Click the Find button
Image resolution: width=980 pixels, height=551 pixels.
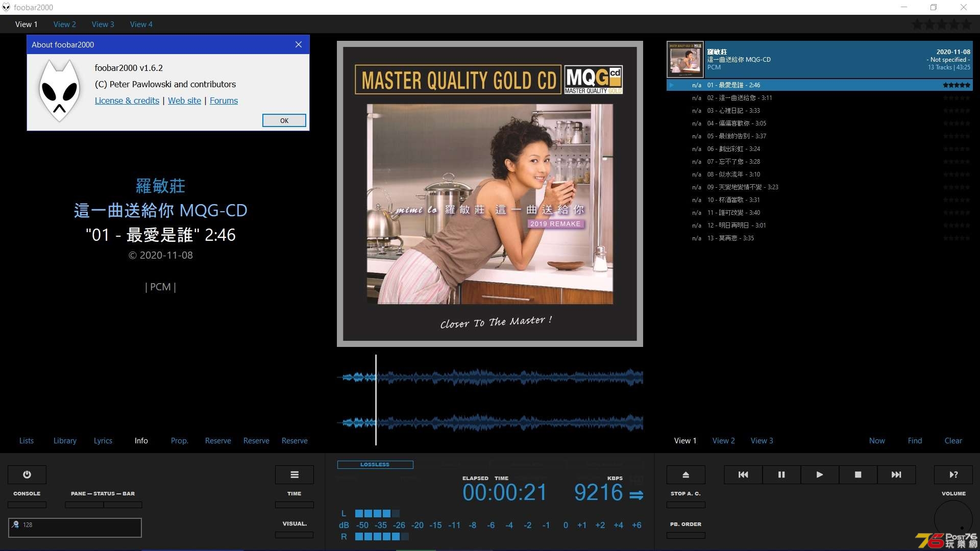(x=915, y=440)
